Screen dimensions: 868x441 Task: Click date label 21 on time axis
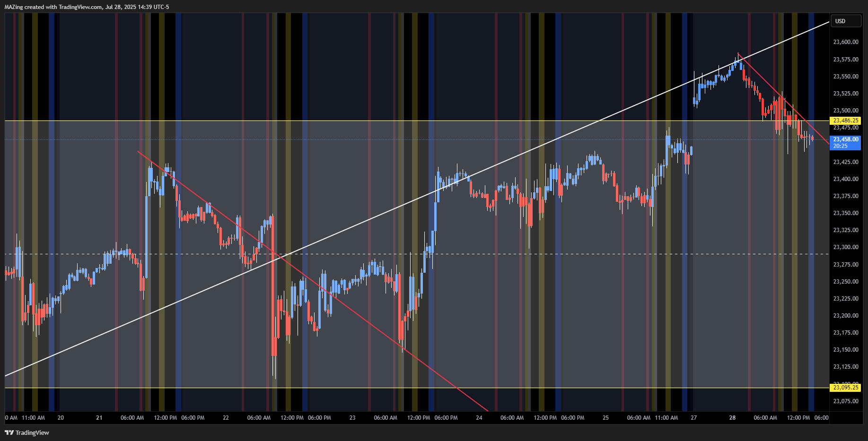[x=99, y=418]
